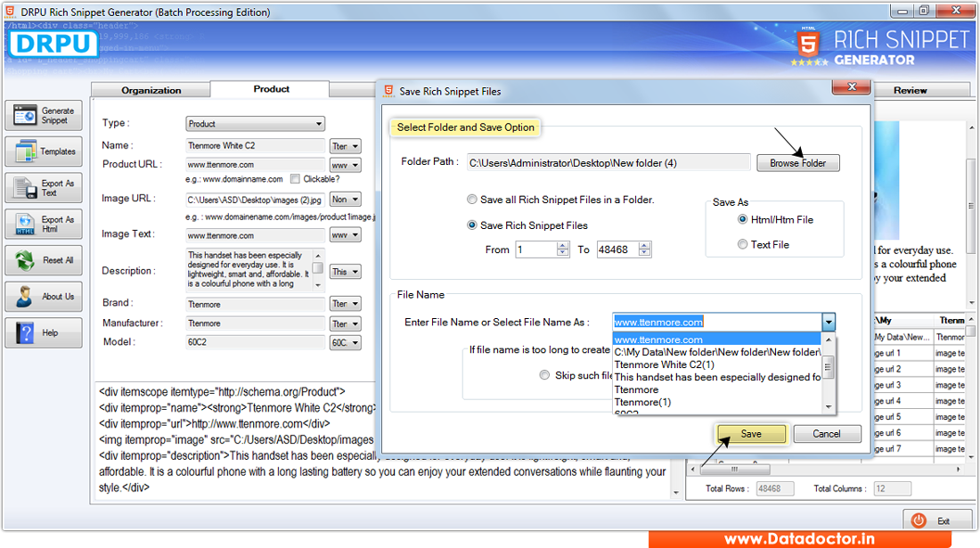
Task: Switch to the Product tab
Action: [271, 89]
